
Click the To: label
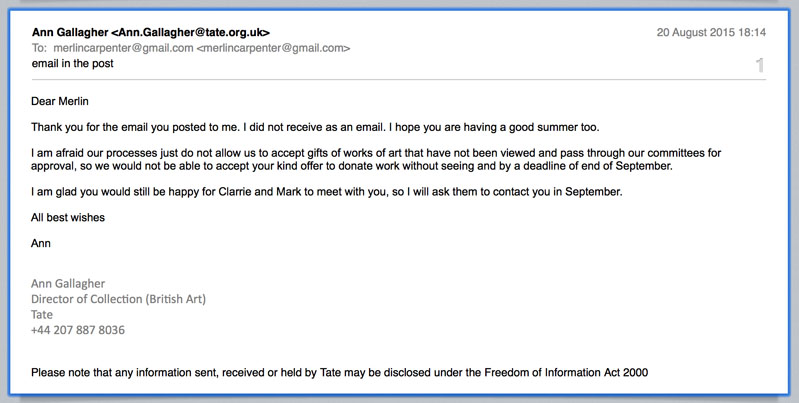tap(39, 48)
